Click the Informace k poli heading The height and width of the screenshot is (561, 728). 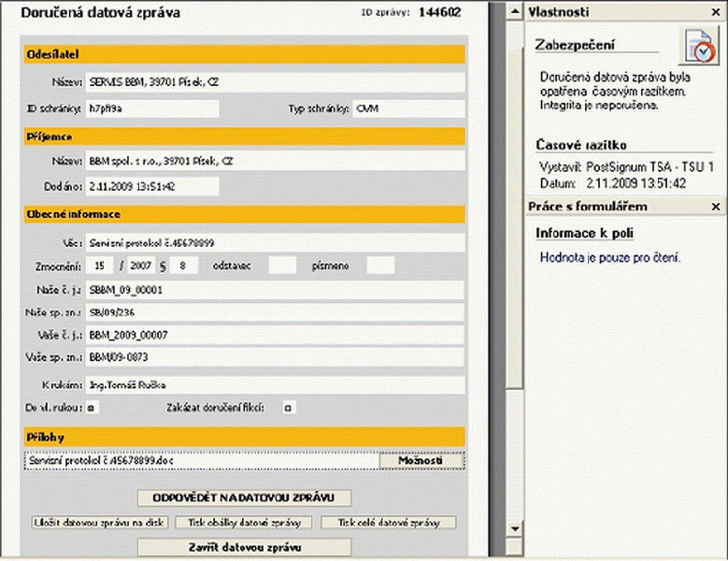click(584, 233)
